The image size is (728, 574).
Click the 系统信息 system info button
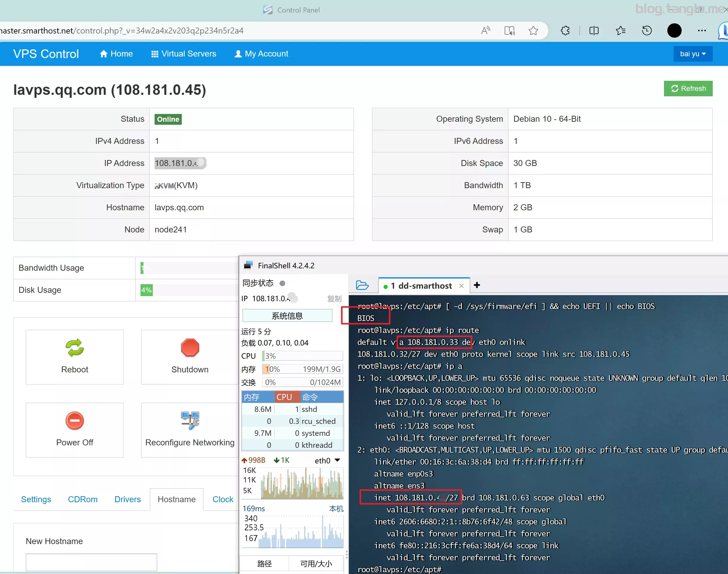[287, 316]
